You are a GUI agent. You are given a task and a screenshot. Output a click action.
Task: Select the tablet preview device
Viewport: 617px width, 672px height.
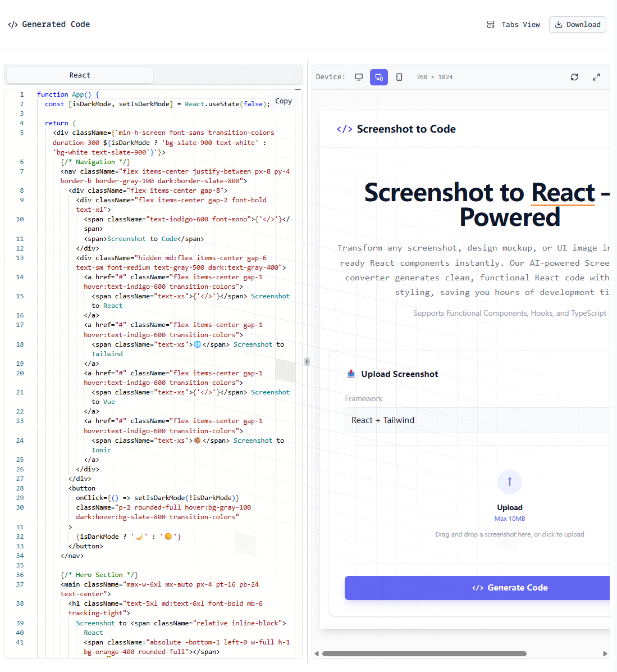click(x=378, y=77)
